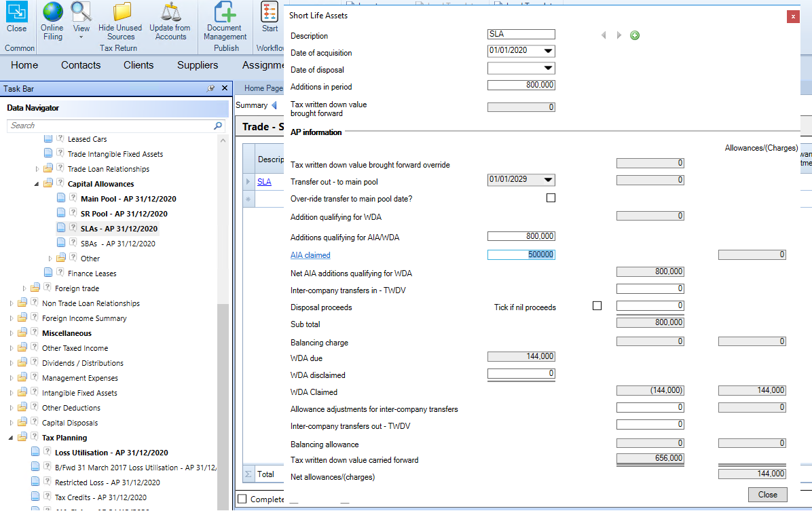
Task: Open the AIA claimed link
Action: pyautogui.click(x=310, y=254)
